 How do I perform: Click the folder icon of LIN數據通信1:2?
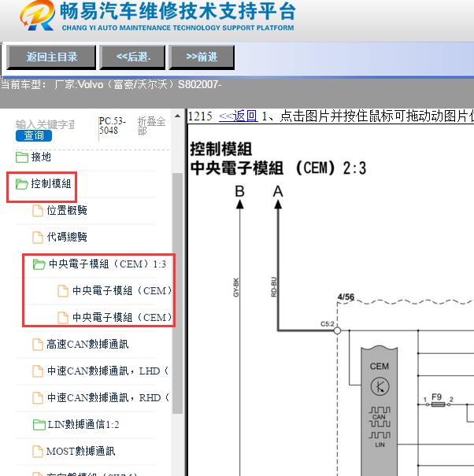39,425
